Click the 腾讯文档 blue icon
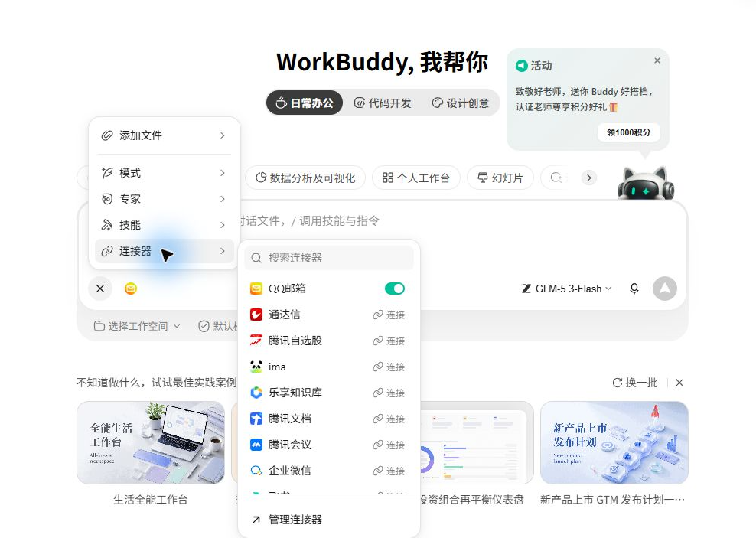Screen dimensions: 756x538 point(256,419)
